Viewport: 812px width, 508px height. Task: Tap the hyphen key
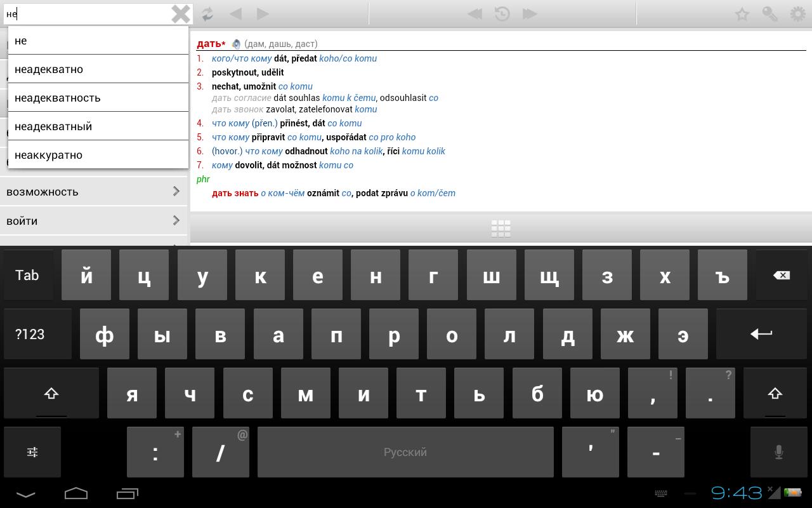656,452
